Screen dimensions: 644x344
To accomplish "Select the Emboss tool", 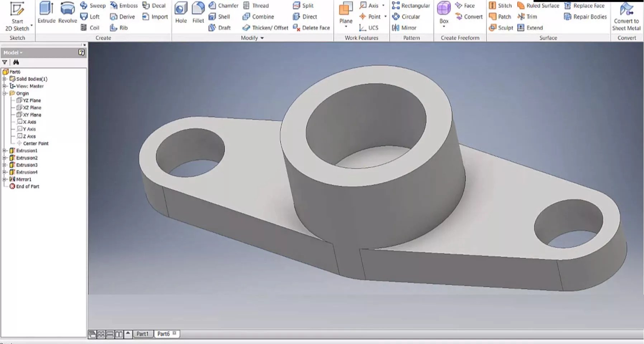I will coord(124,6).
